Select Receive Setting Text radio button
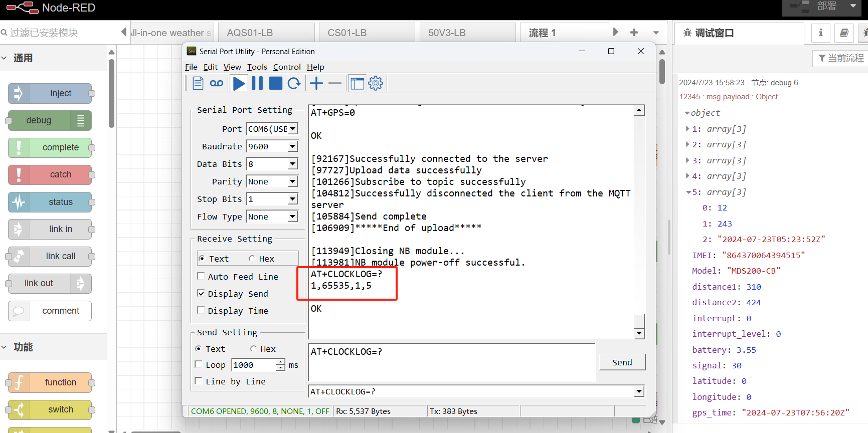The height and width of the screenshot is (433, 868). click(202, 259)
